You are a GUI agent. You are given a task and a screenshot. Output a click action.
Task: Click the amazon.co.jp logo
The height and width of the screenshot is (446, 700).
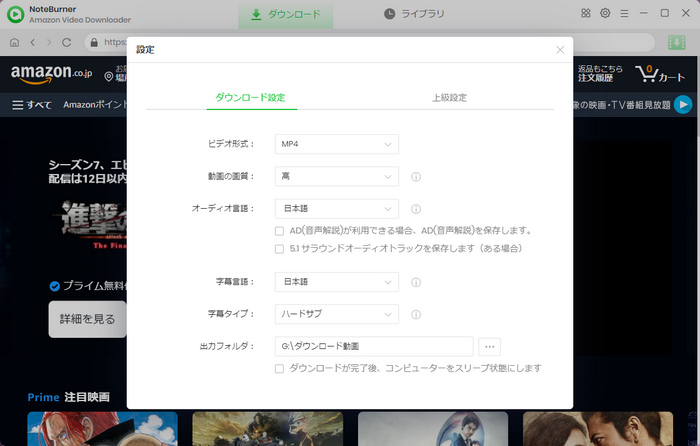(51, 74)
